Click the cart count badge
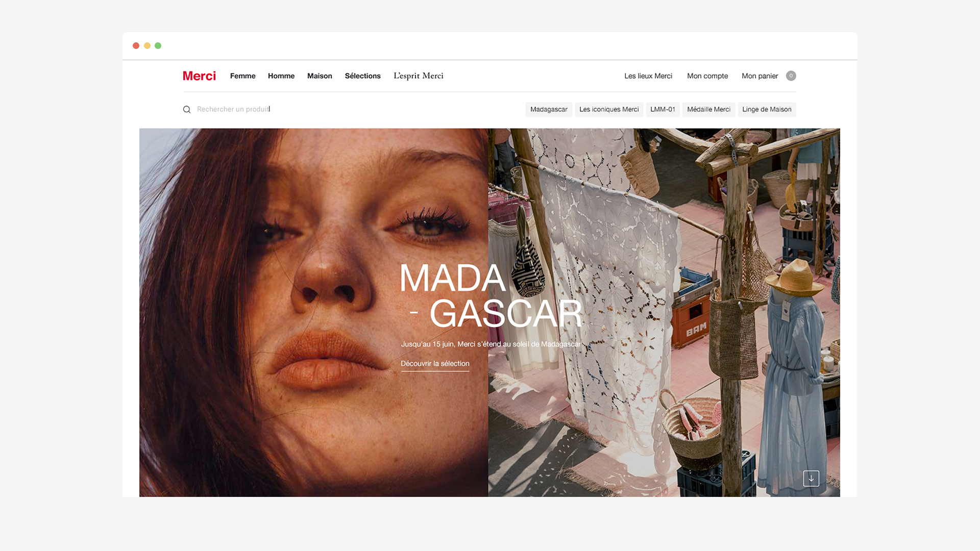Image resolution: width=980 pixels, height=551 pixels. click(x=791, y=76)
